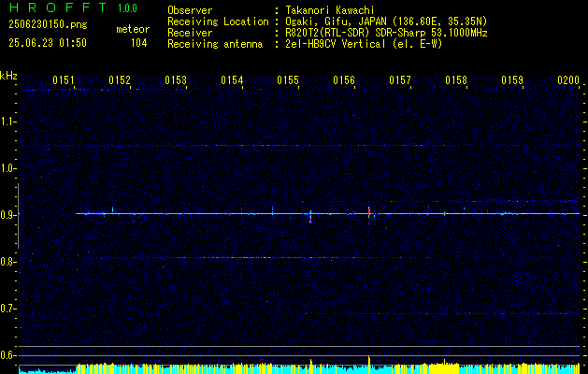
Task: Click the 0155 time marker
Action: (x=288, y=80)
